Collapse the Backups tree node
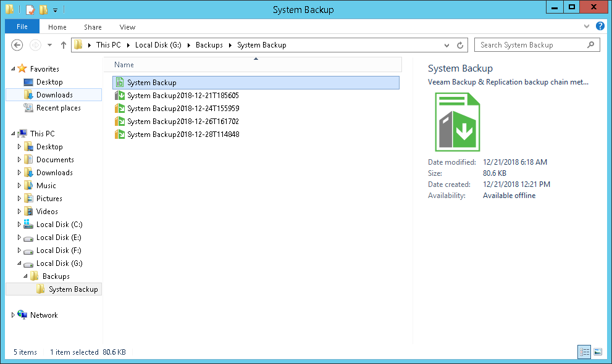Image resolution: width=612 pixels, height=364 pixels. 25,276
